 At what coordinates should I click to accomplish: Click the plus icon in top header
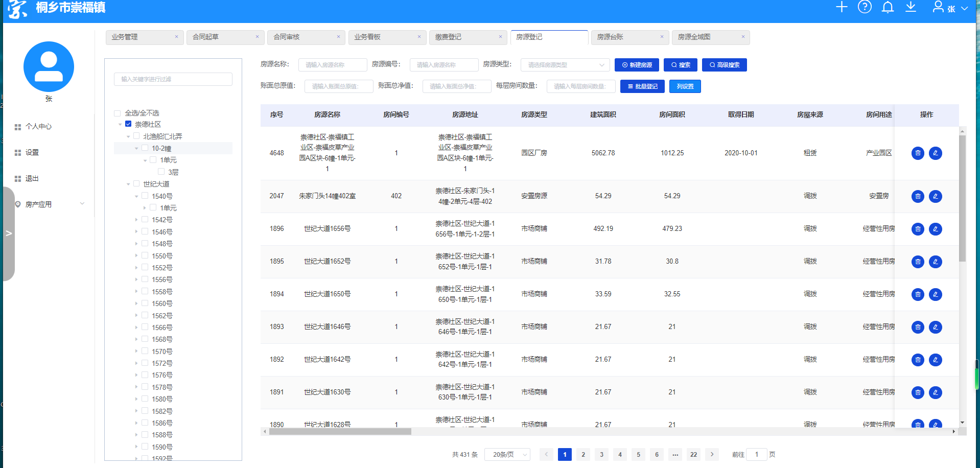(842, 7)
